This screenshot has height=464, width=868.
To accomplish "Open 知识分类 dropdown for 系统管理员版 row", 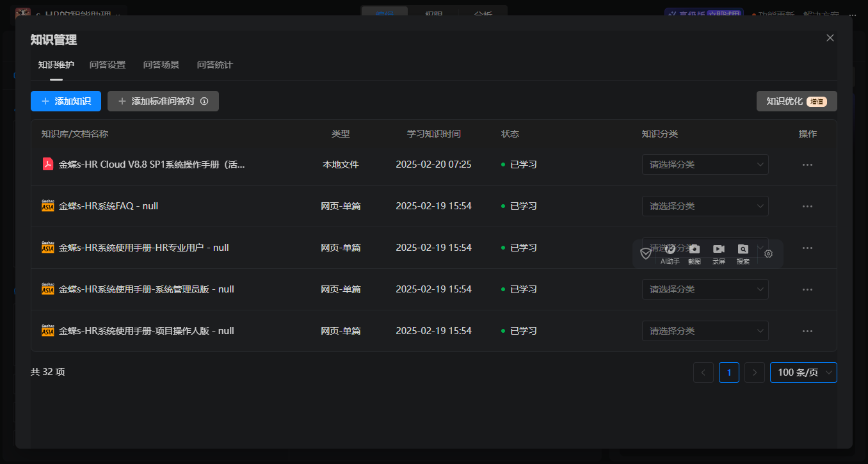I will 705,289.
